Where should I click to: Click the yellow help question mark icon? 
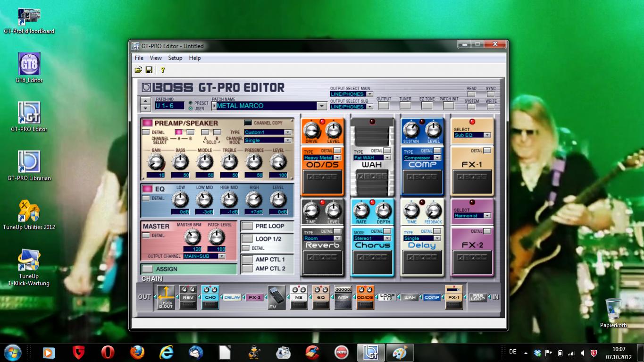(x=163, y=70)
